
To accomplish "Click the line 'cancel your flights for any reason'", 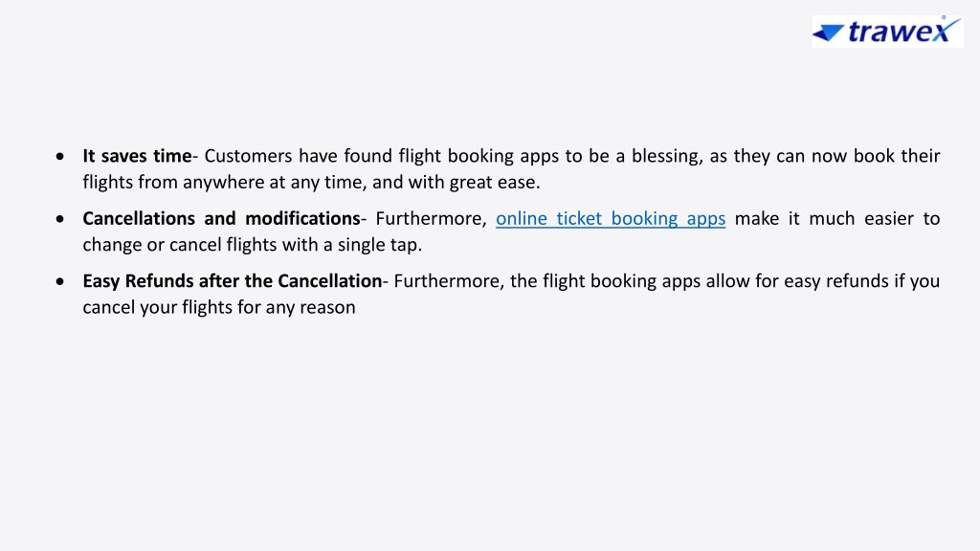I will pyautogui.click(x=219, y=307).
